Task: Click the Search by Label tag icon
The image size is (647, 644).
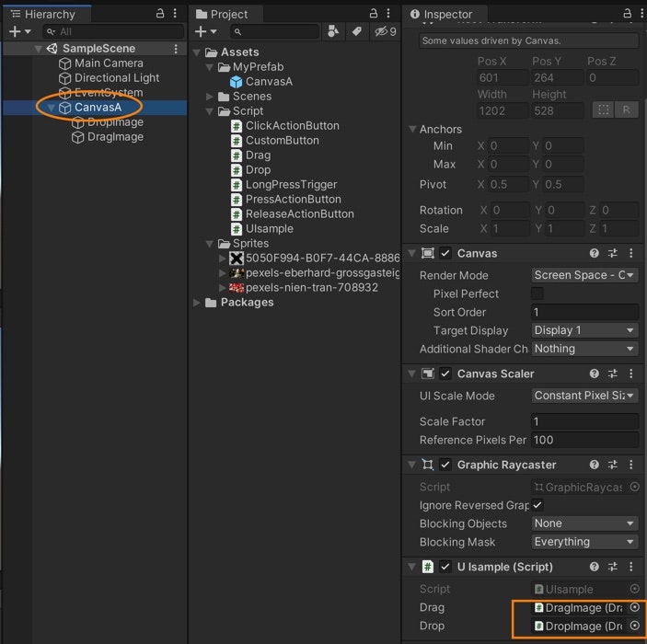Action: tap(357, 31)
